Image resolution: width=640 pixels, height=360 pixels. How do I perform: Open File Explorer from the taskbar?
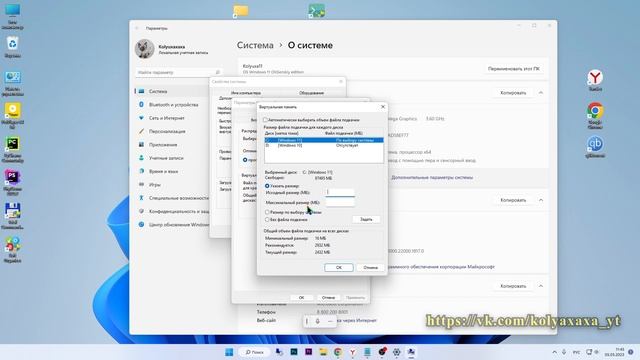[x=323, y=352]
